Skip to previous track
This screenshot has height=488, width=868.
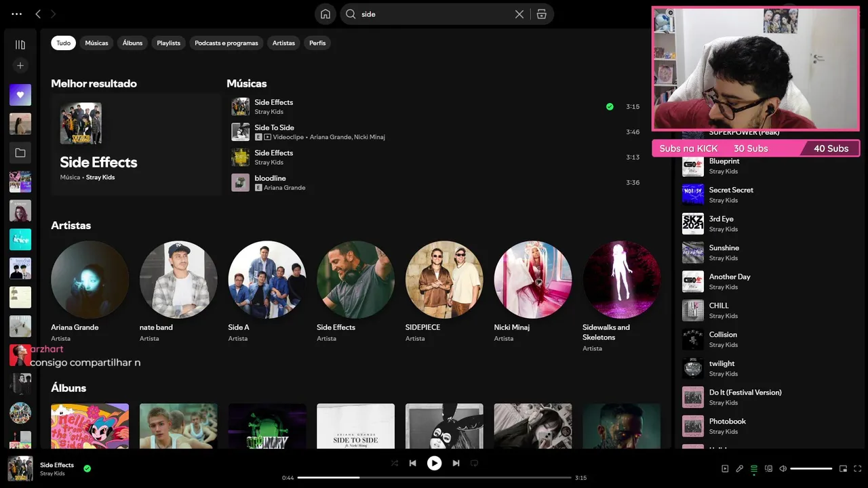pyautogui.click(x=412, y=463)
